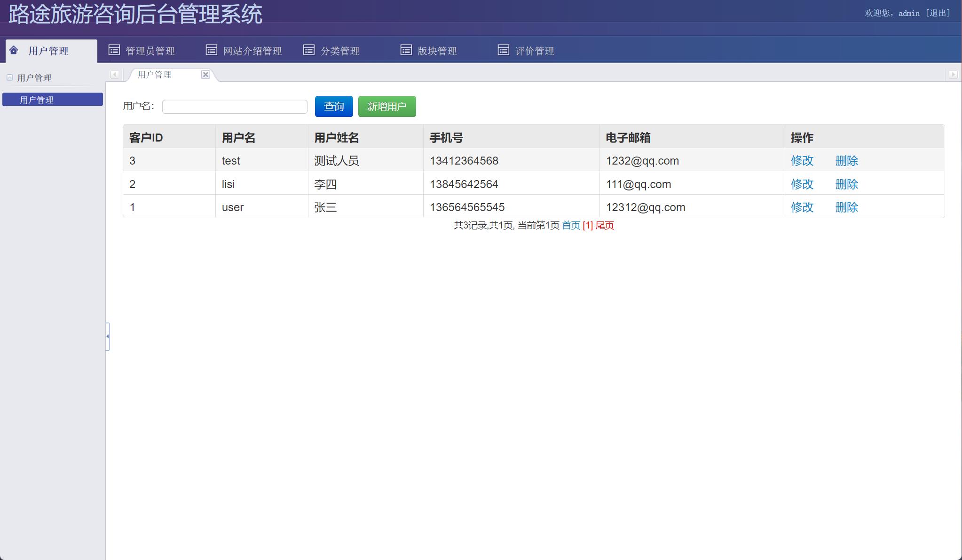
Task: Close the 用户管理 tab
Action: (x=206, y=74)
